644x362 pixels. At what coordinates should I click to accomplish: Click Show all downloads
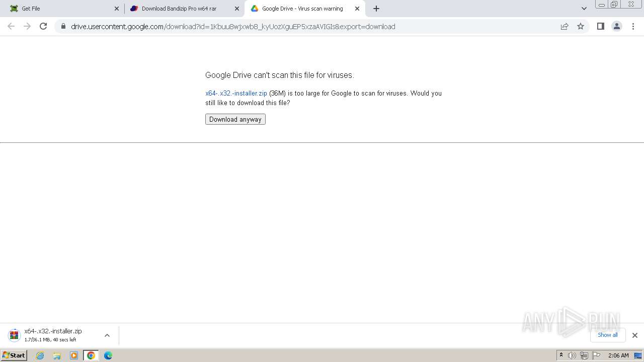coord(607,335)
